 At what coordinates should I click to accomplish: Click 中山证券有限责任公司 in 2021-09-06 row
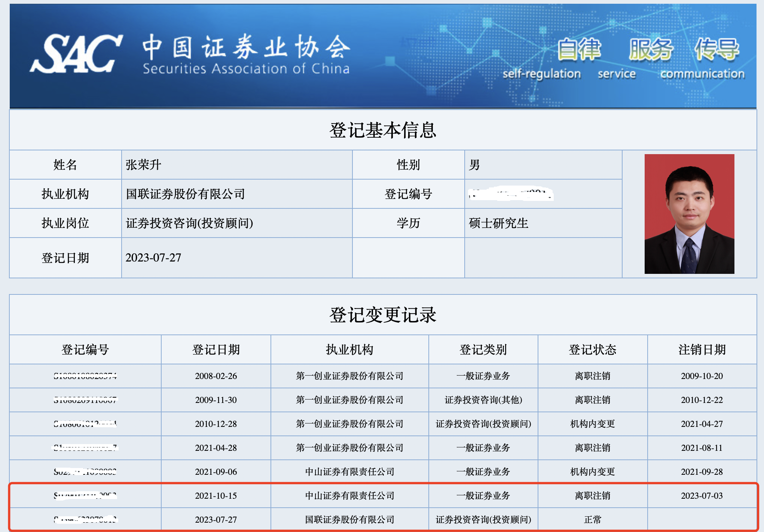click(x=349, y=472)
